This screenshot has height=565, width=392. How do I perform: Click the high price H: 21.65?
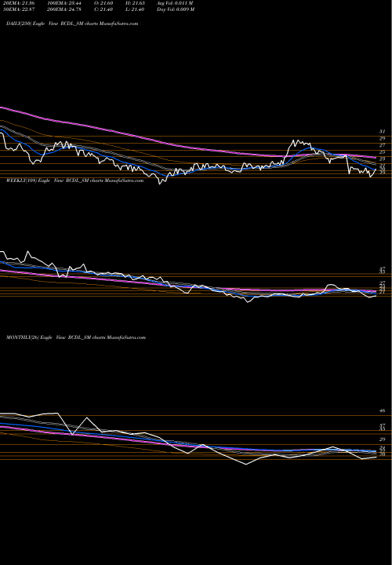[x=136, y=3]
